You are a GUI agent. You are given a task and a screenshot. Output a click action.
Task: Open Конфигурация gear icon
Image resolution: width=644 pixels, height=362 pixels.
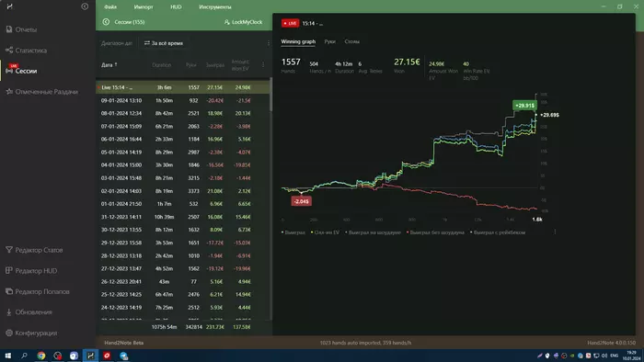pyautogui.click(x=9, y=333)
